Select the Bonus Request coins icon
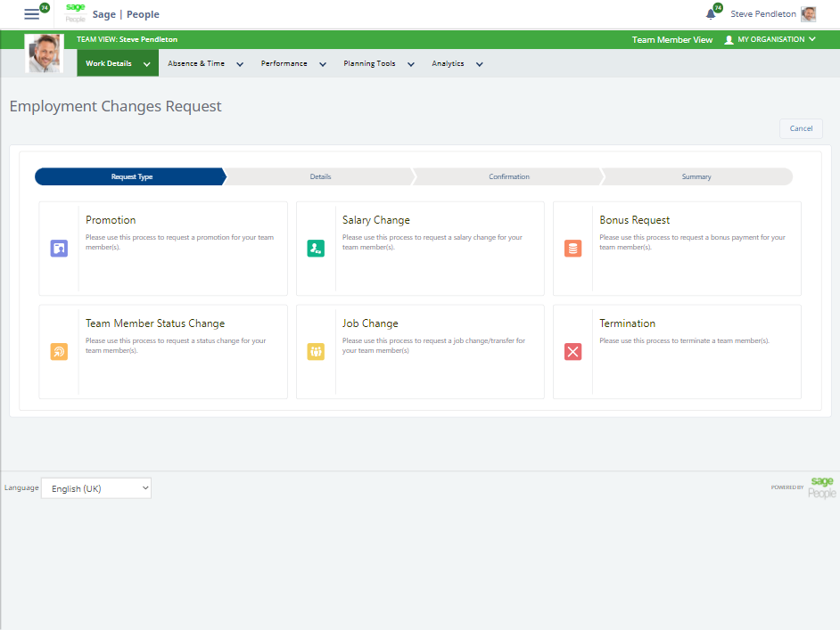 (x=572, y=248)
